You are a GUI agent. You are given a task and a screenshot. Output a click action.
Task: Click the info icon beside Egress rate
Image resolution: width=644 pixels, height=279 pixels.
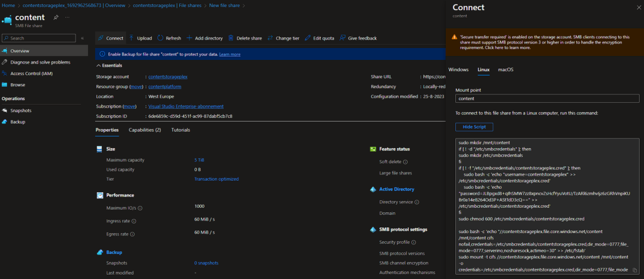pyautogui.click(x=133, y=234)
